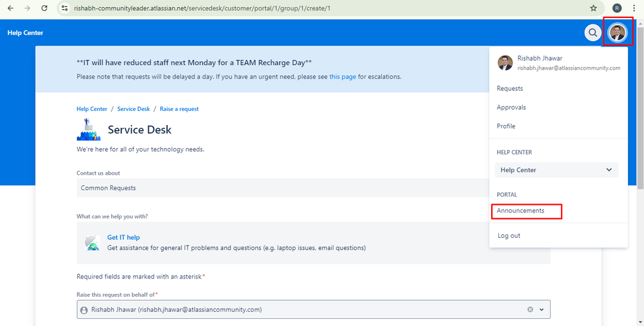Open Profile from the profile menu
The image size is (644, 326).
click(x=506, y=126)
